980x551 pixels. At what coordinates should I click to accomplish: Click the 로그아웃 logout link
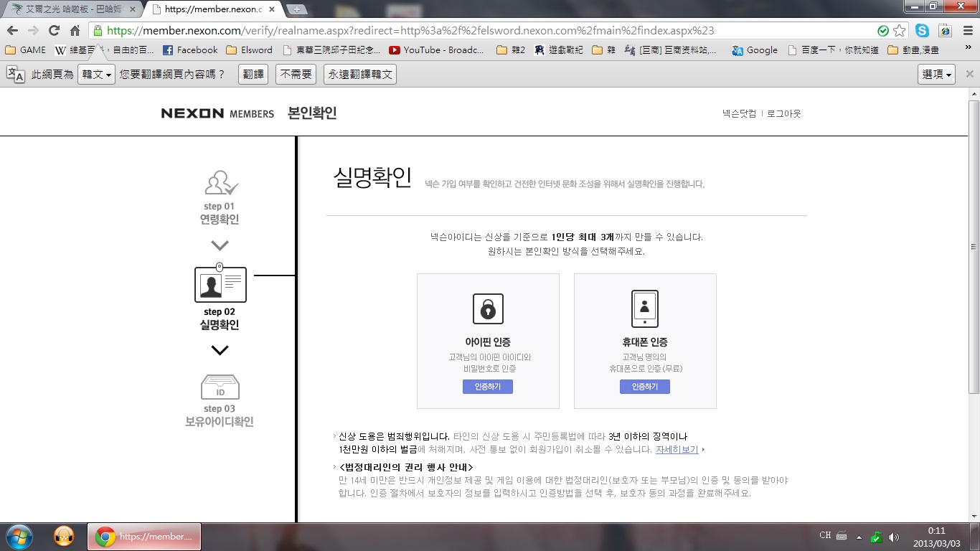tap(783, 113)
